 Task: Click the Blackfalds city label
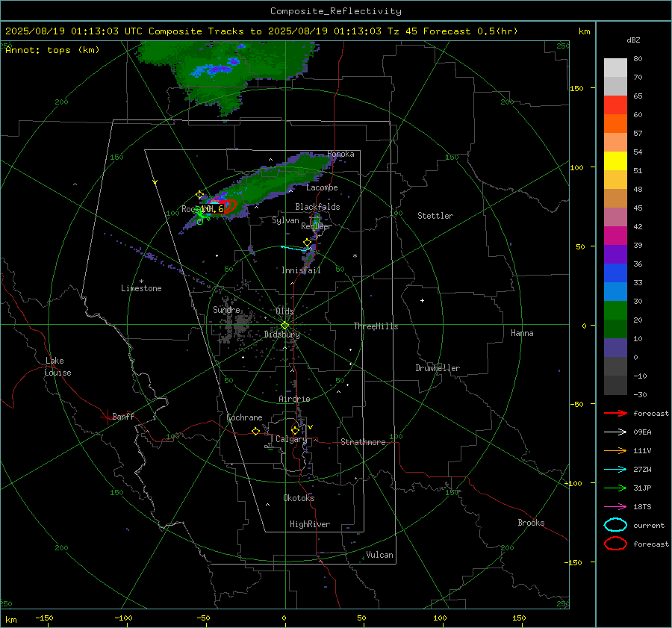coord(317,207)
